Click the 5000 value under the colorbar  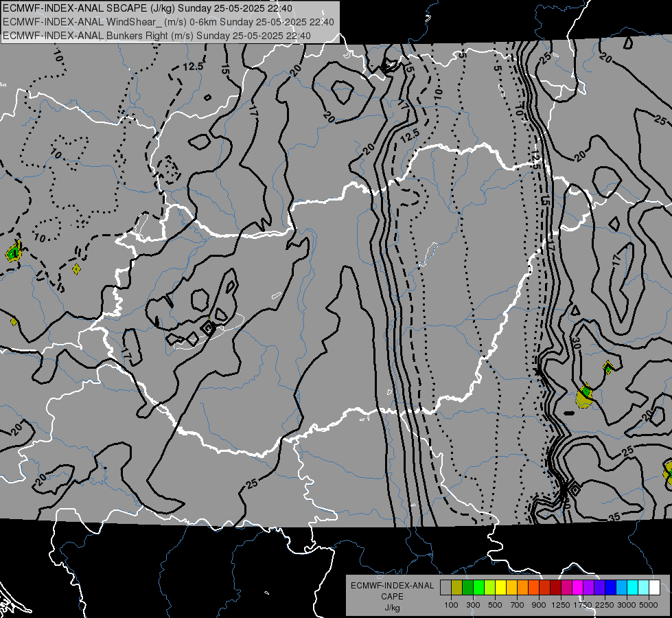point(649,605)
